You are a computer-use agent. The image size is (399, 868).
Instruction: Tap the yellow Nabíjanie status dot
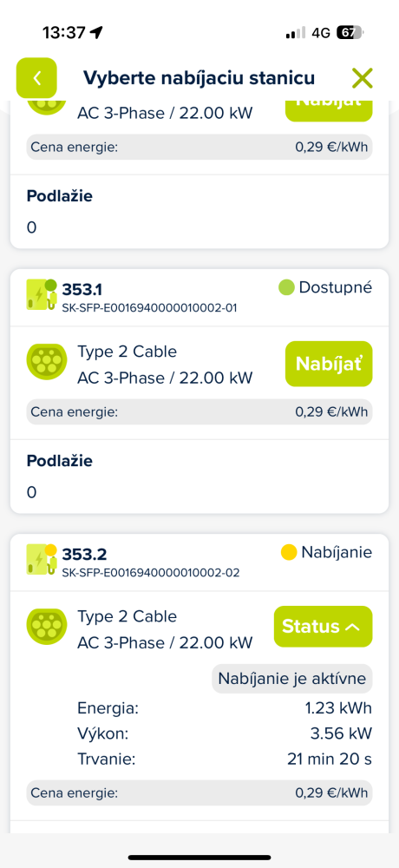point(288,552)
